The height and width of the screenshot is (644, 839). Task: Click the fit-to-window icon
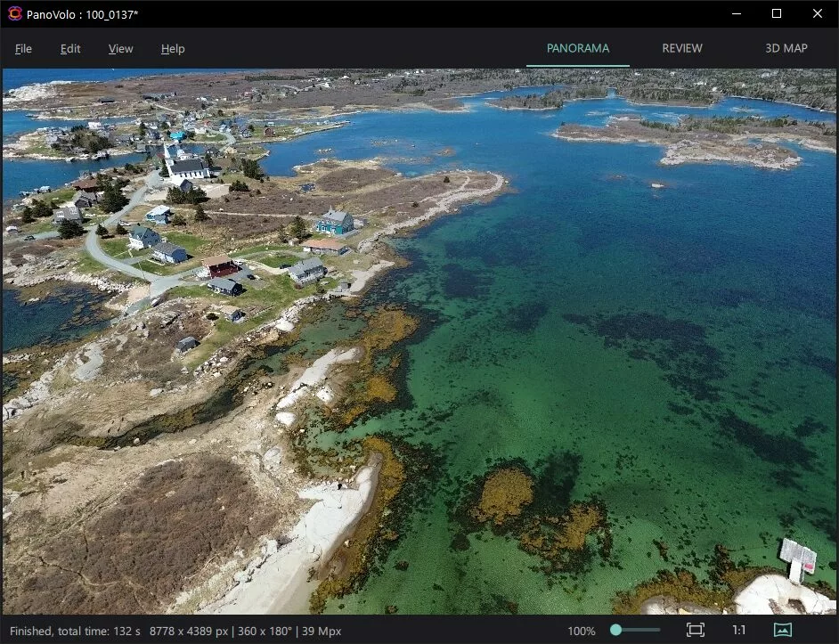pyautogui.click(x=695, y=630)
